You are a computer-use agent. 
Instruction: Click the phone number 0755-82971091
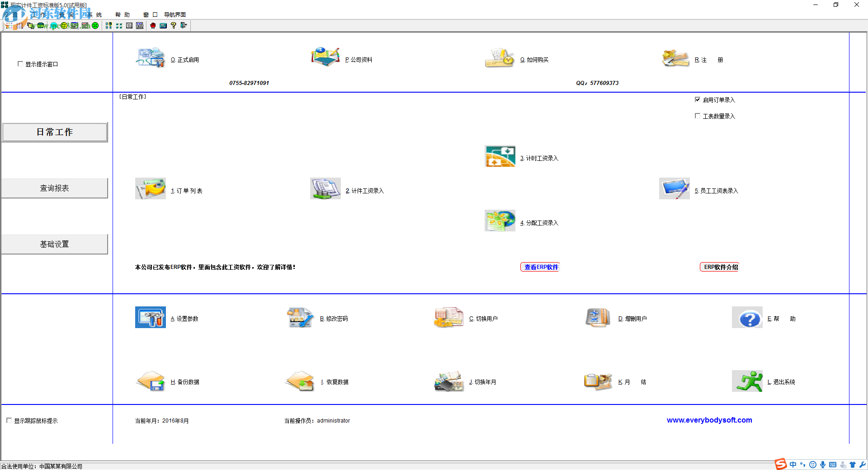click(x=249, y=83)
